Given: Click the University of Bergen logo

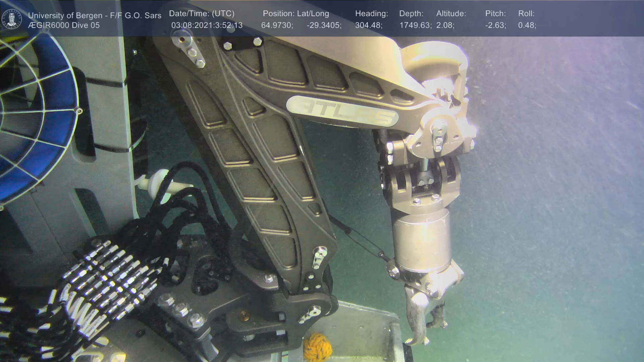Looking at the screenshot, I should pos(12,19).
